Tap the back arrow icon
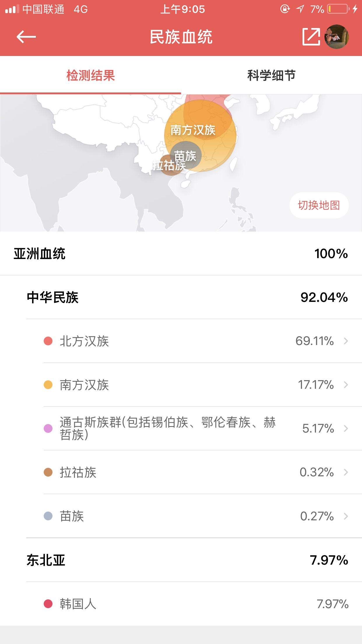 click(26, 37)
